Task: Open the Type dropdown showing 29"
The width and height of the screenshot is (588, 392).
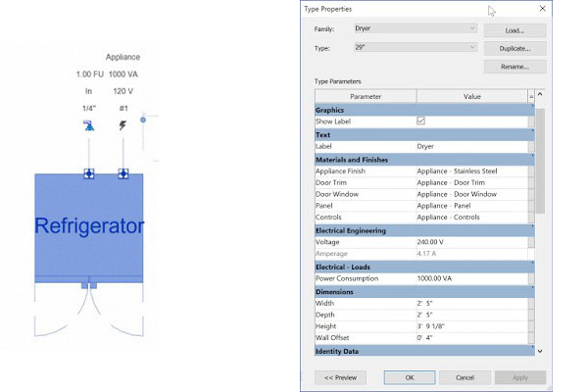Action: point(416,47)
